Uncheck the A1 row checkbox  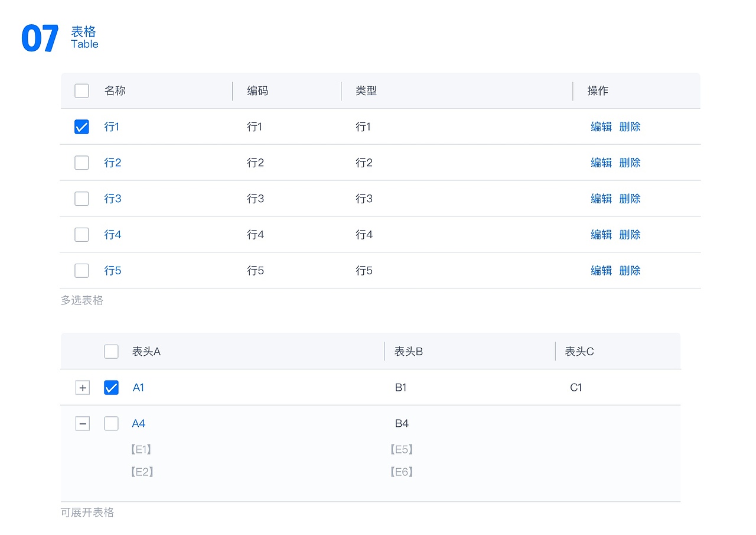point(111,388)
